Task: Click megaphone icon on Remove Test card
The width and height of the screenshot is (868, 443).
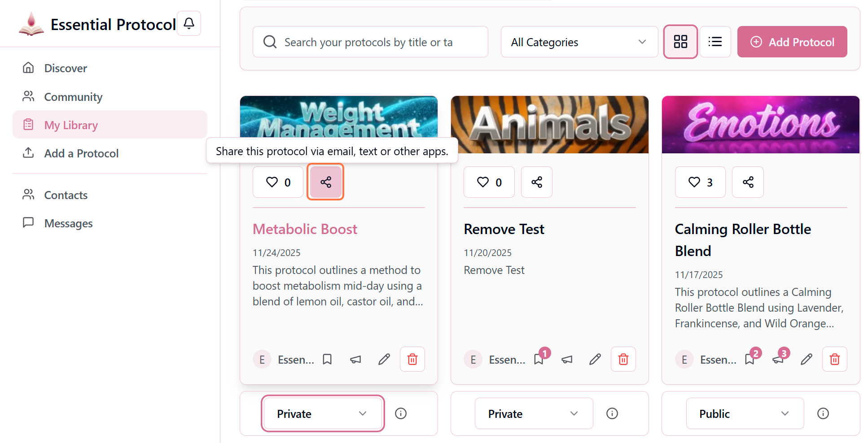Action: tap(567, 359)
